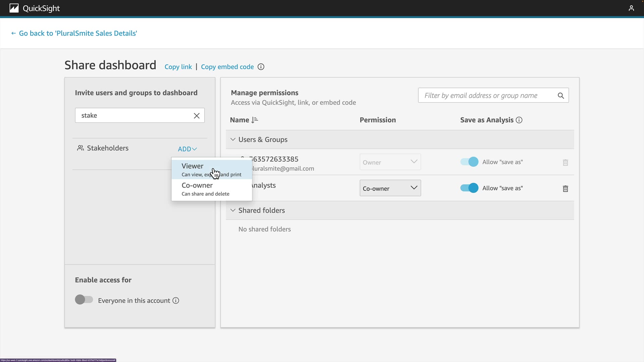Toggle Everyone in this account access
644x362 pixels.
pos(84,300)
